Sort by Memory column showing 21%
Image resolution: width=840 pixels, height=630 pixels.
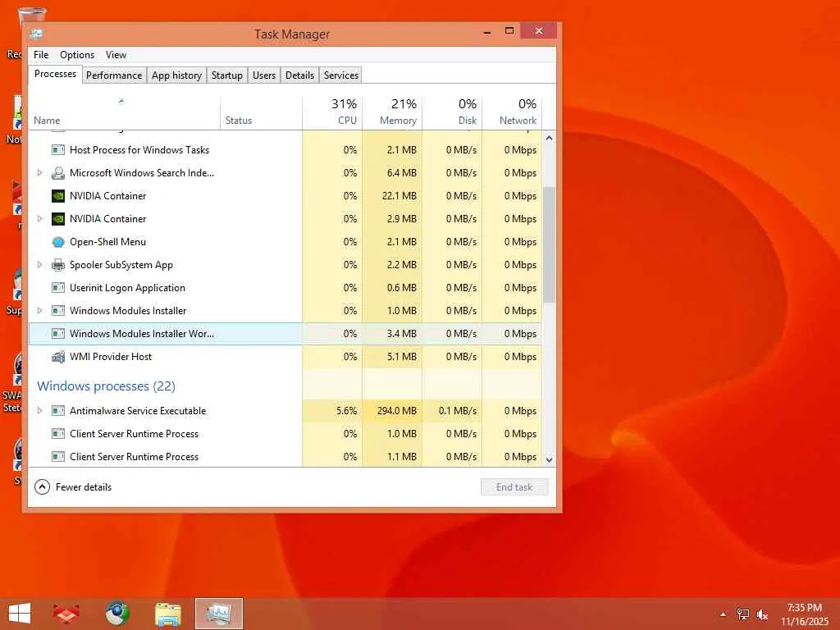coord(392,113)
